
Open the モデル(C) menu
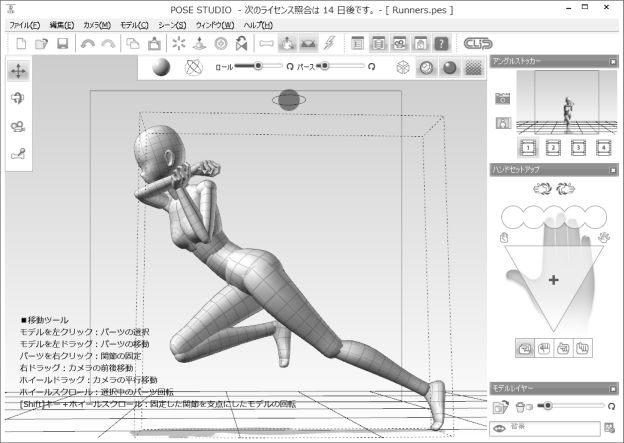pyautogui.click(x=134, y=25)
